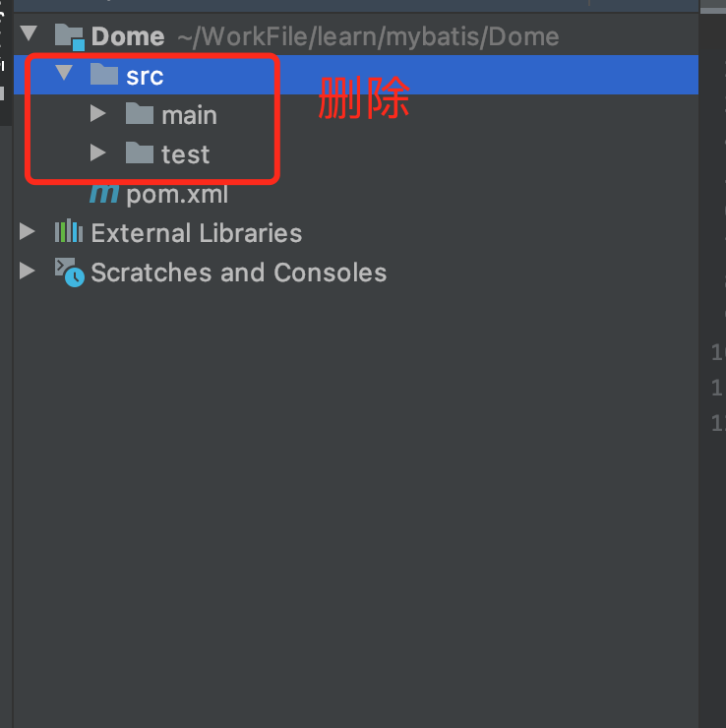Click the Dome project module icon
726x728 pixels.
coord(70,36)
